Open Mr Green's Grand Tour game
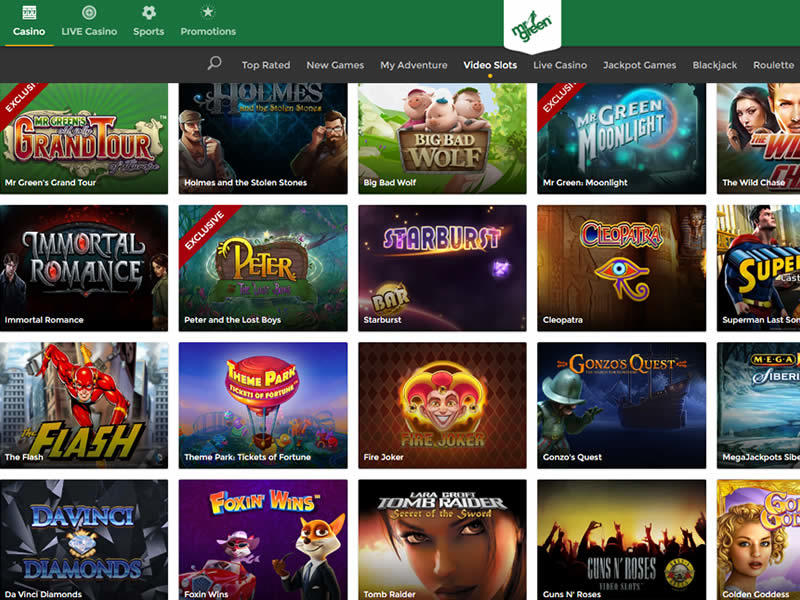The image size is (800, 600). pyautogui.click(x=84, y=138)
